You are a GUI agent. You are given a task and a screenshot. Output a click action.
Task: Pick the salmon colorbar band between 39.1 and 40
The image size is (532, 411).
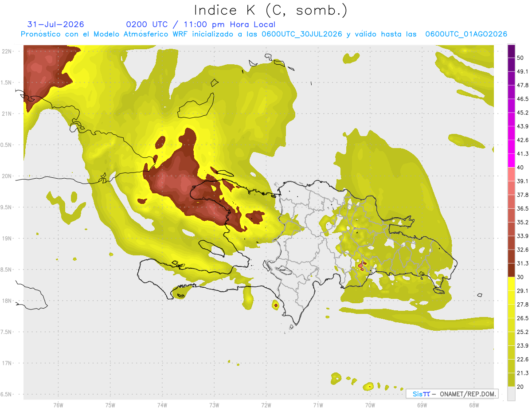(512, 174)
